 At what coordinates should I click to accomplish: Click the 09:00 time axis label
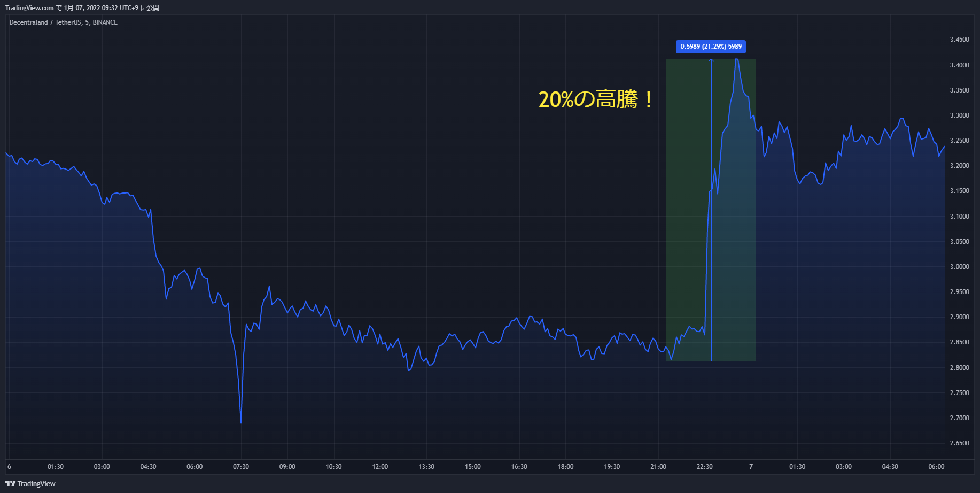point(287,467)
